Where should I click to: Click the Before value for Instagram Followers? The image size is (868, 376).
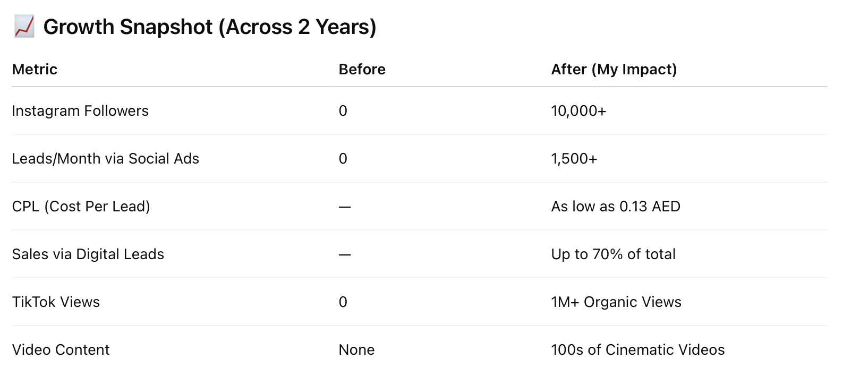pyautogui.click(x=343, y=111)
